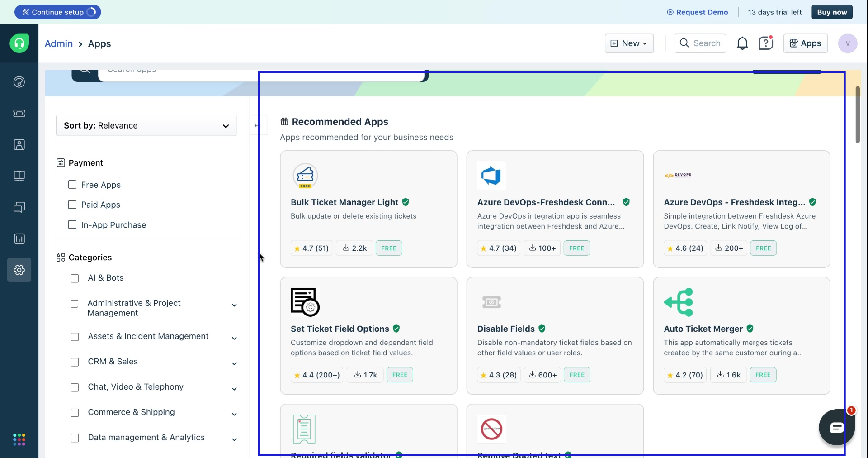Image resolution: width=868 pixels, height=458 pixels.
Task: Click the Required fields validator icon
Action: click(304, 429)
